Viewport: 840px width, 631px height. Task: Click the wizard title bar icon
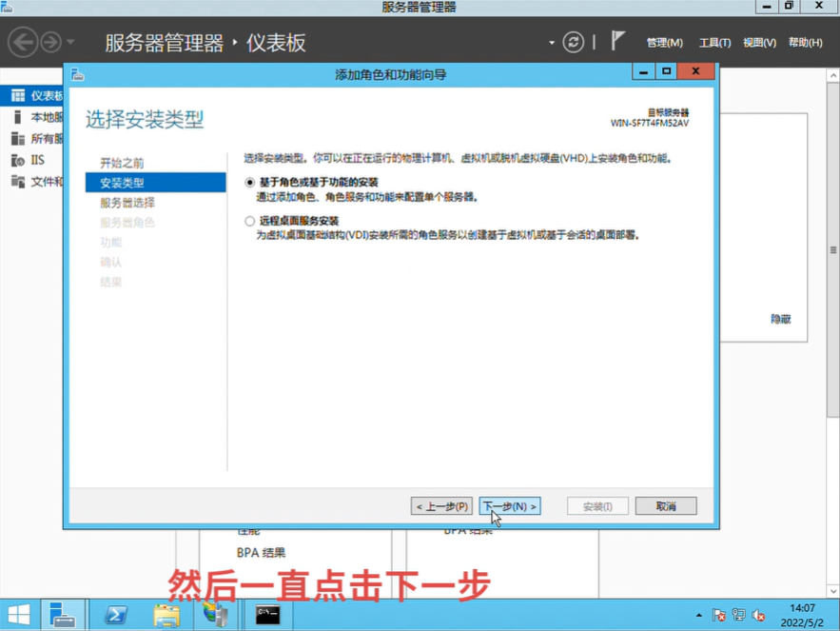[78, 74]
